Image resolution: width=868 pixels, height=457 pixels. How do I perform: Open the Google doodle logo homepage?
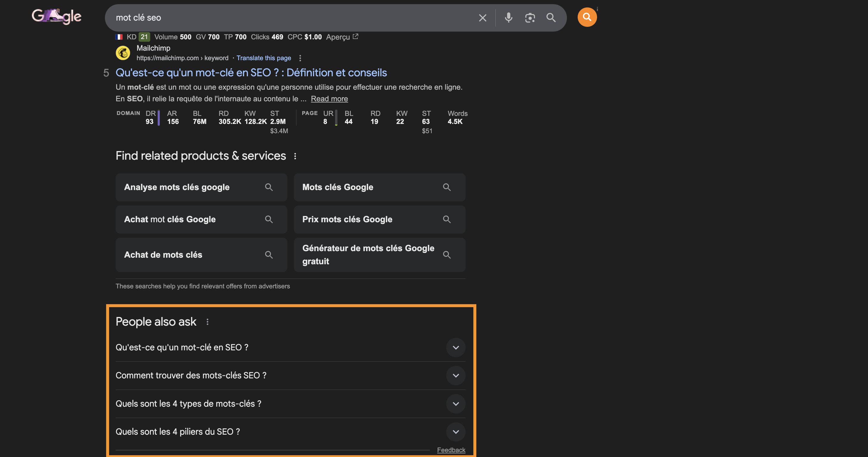coord(57,16)
